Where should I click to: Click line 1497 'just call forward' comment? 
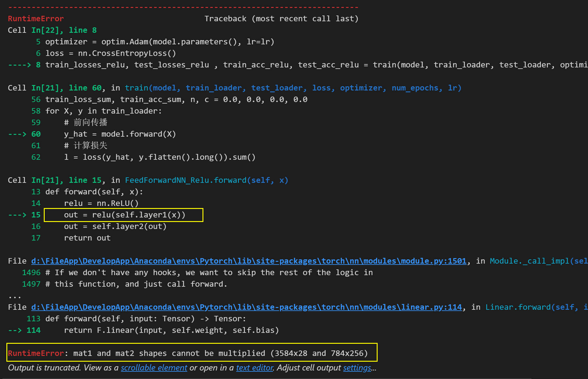[136, 284]
